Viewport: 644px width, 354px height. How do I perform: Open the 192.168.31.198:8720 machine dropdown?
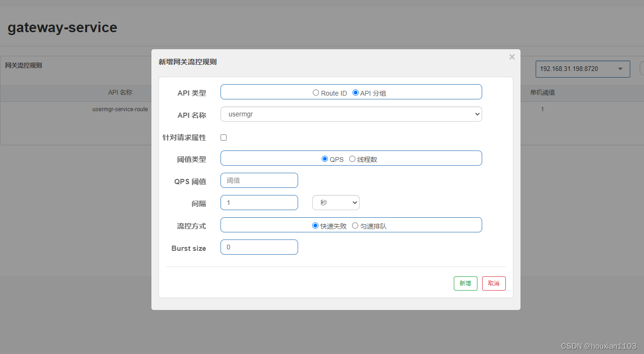[582, 69]
